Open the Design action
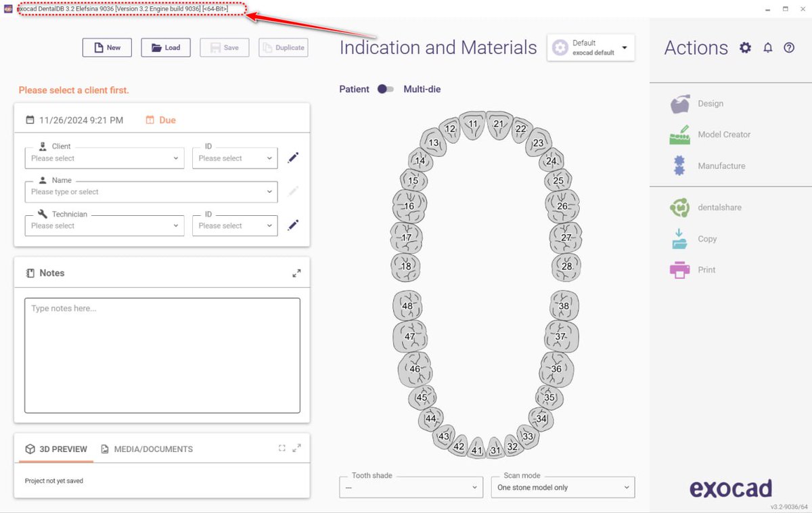The height and width of the screenshot is (513, 812). 710,103
